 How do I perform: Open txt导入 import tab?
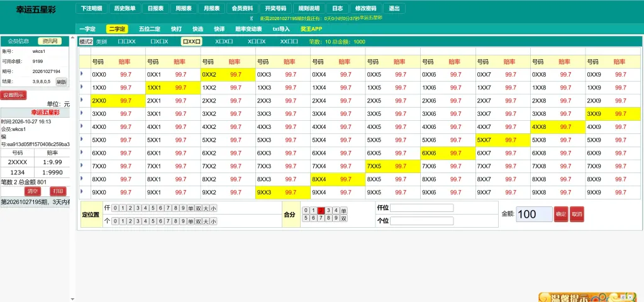(281, 29)
